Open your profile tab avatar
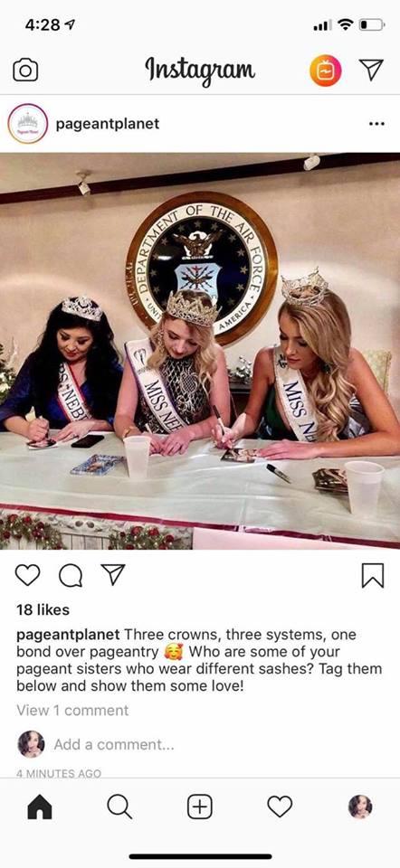The image size is (400, 868). pyautogui.click(x=360, y=807)
